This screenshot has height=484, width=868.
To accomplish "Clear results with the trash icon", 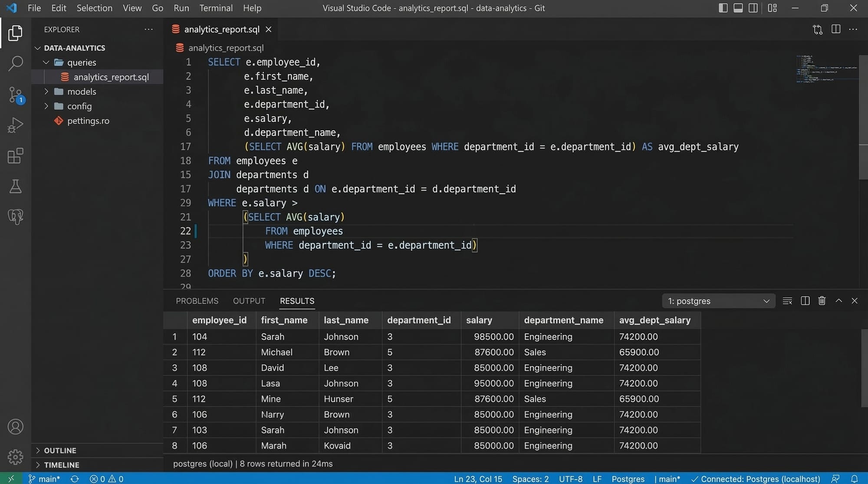I will click(x=822, y=301).
